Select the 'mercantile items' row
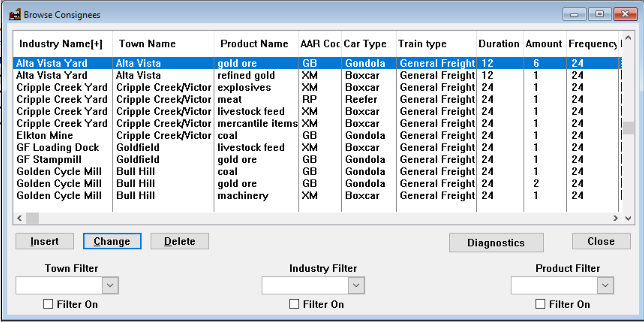 [x=317, y=123]
